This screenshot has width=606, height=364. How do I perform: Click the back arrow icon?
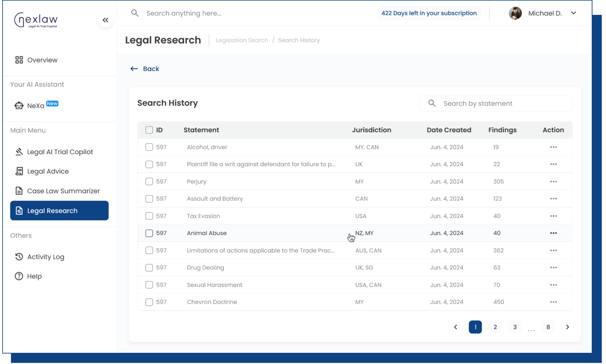coord(134,69)
